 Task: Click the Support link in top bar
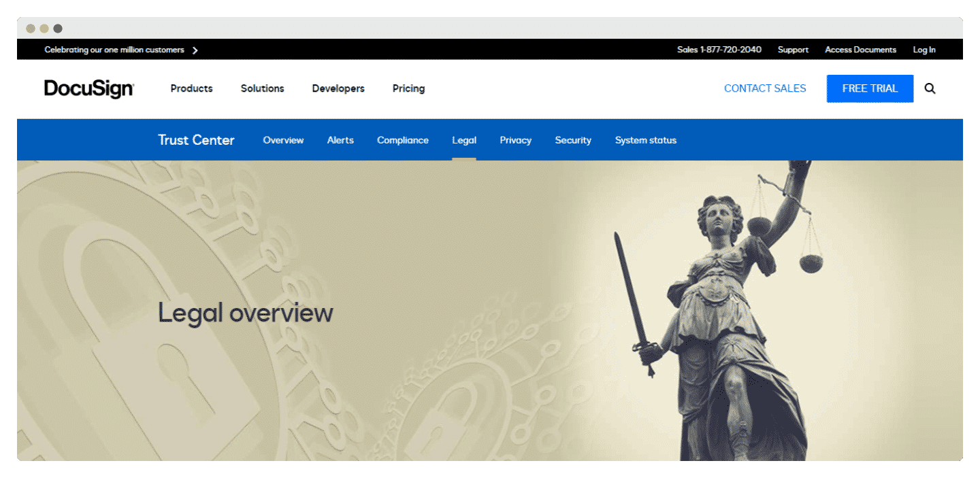[793, 50]
